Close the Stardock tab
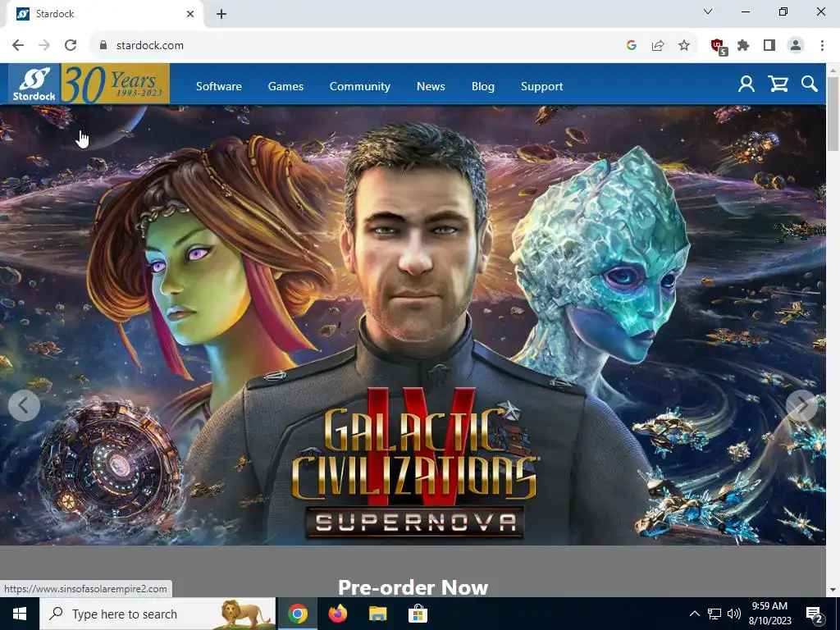840x630 pixels. tap(190, 14)
